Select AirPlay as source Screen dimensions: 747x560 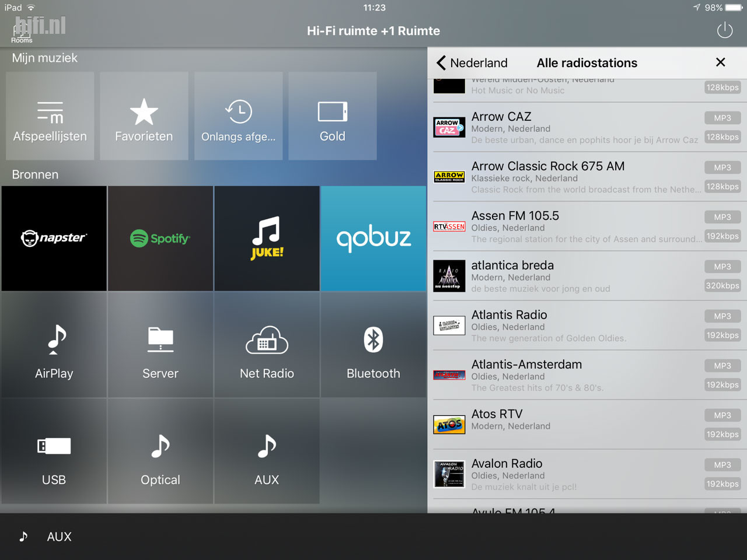point(54,345)
